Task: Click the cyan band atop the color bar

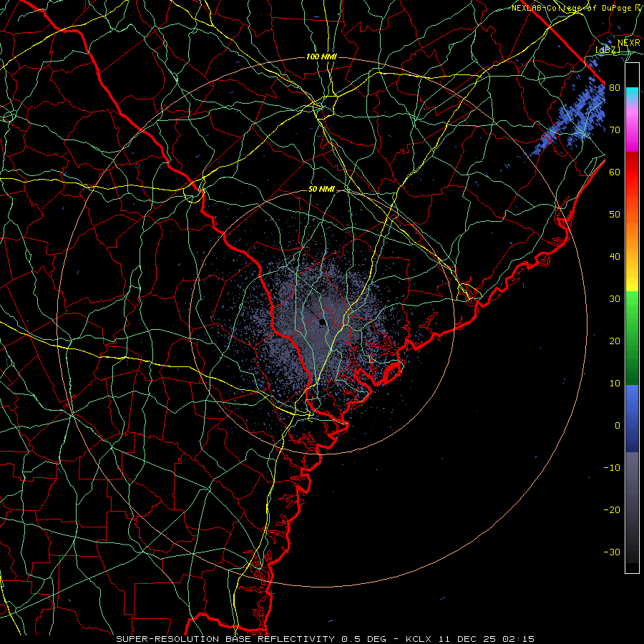Action: coord(632,94)
